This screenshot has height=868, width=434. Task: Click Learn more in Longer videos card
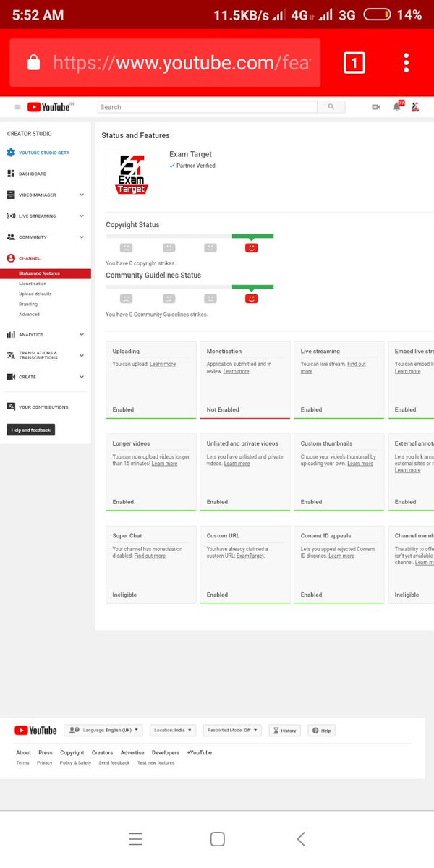click(164, 463)
